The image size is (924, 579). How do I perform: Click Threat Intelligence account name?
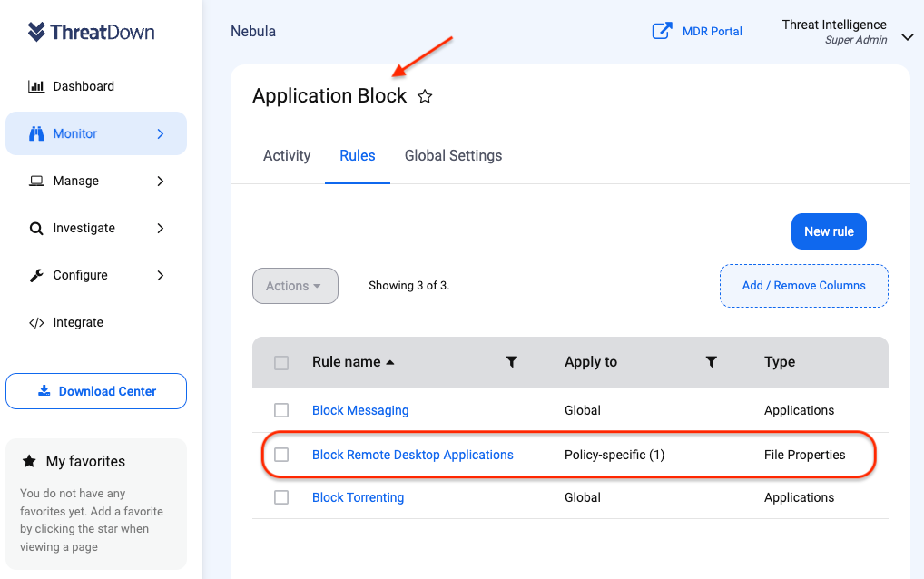tap(834, 25)
